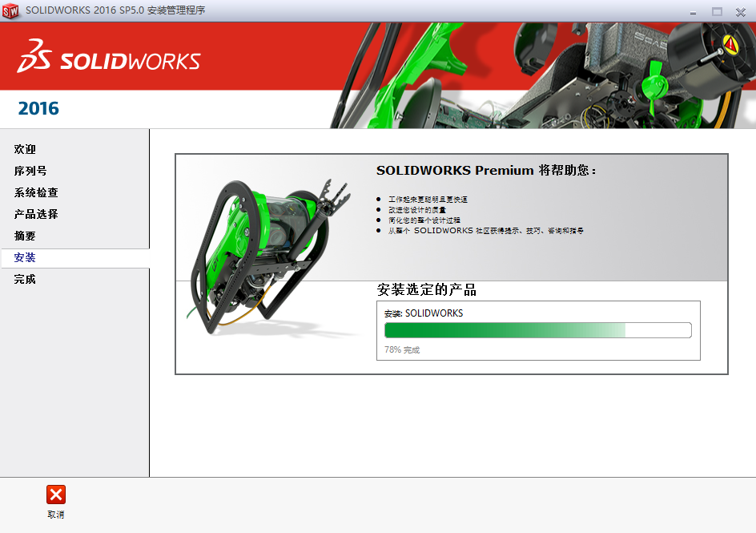
Task: Click the installation progress bar
Action: click(x=537, y=329)
